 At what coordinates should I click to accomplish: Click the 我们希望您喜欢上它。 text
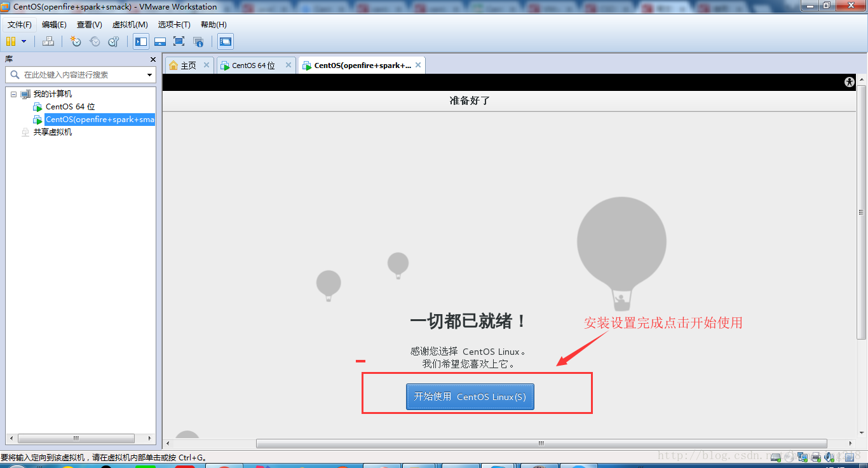[x=469, y=364]
